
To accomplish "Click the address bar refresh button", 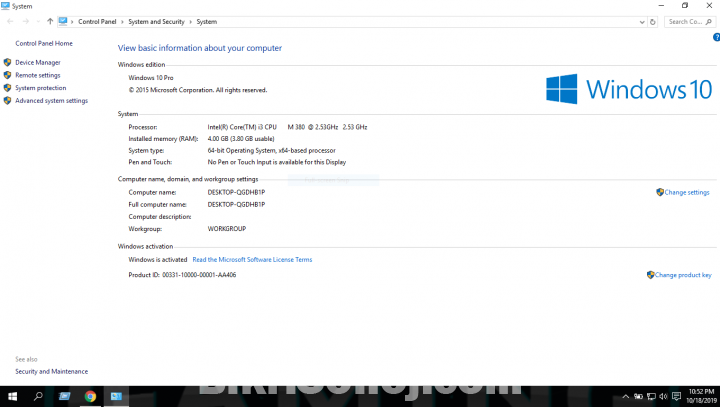I will pyautogui.click(x=652, y=22).
